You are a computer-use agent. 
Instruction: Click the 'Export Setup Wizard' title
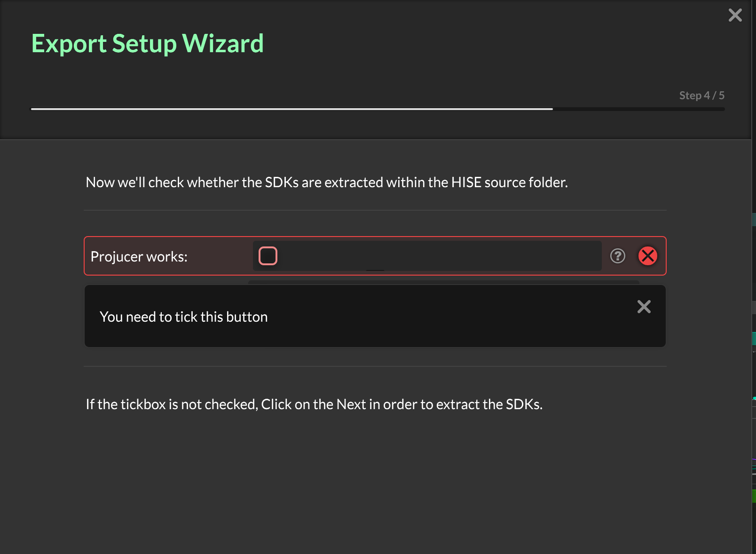(x=148, y=44)
